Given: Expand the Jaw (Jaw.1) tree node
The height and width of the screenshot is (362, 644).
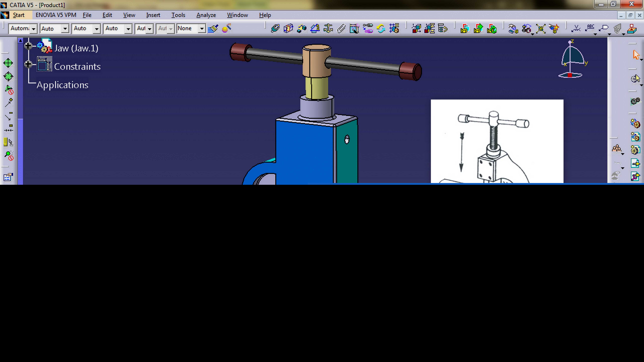Looking at the screenshot, I should [x=28, y=46].
